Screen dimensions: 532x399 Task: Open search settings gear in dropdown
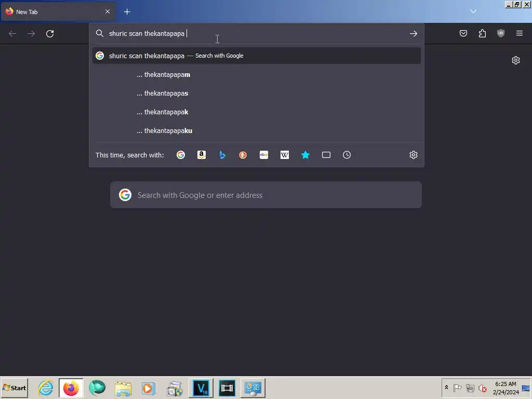click(413, 155)
